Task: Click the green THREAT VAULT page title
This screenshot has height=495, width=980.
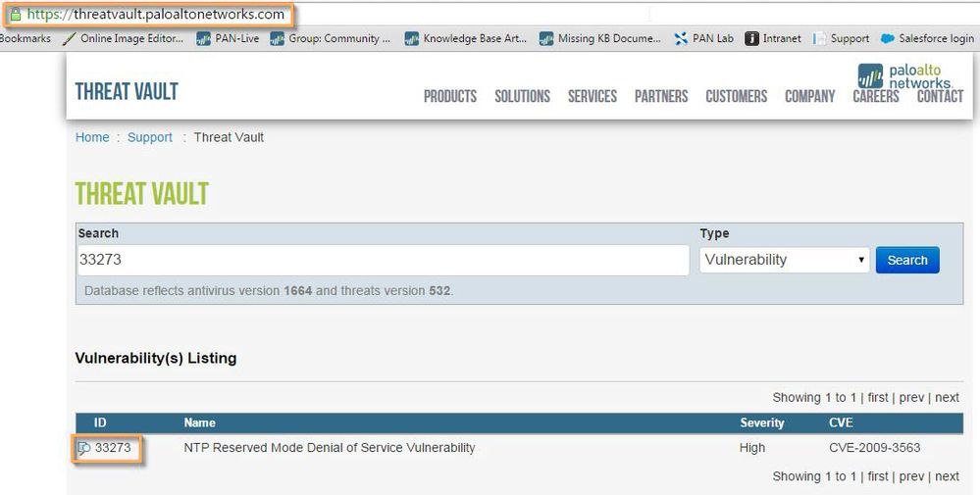Action: 142,193
